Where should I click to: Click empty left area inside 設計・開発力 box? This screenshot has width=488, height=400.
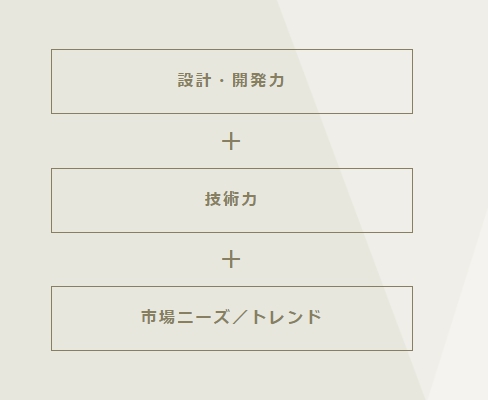(113, 81)
